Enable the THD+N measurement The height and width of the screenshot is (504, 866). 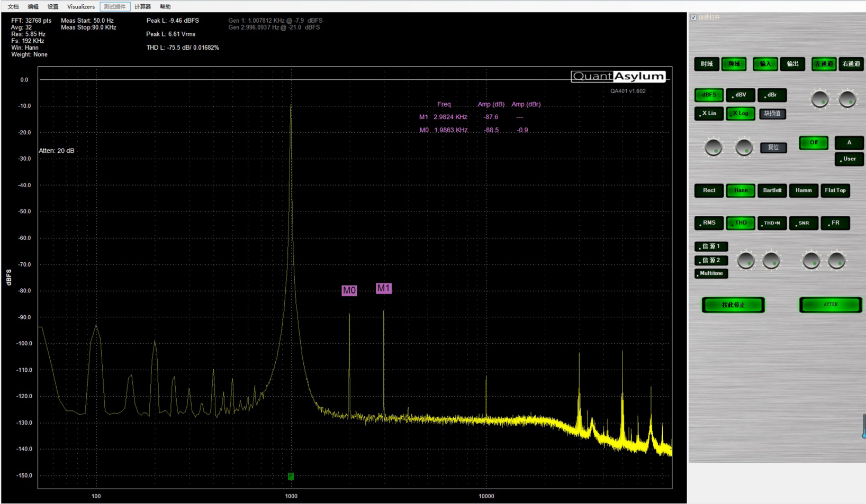772,223
